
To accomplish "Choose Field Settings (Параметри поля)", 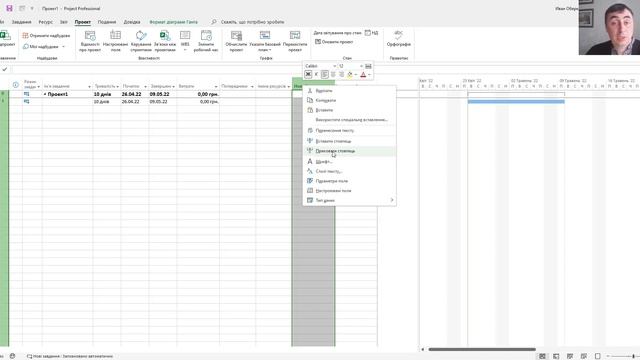I will [349, 181].
